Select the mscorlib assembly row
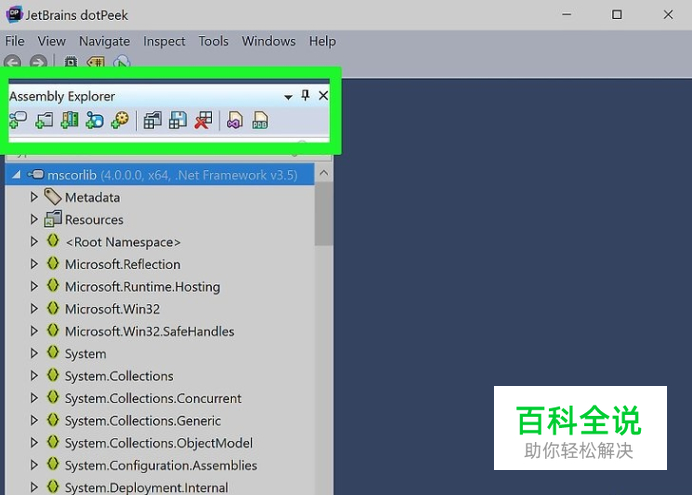This screenshot has height=495, width=692. pyautogui.click(x=160, y=175)
